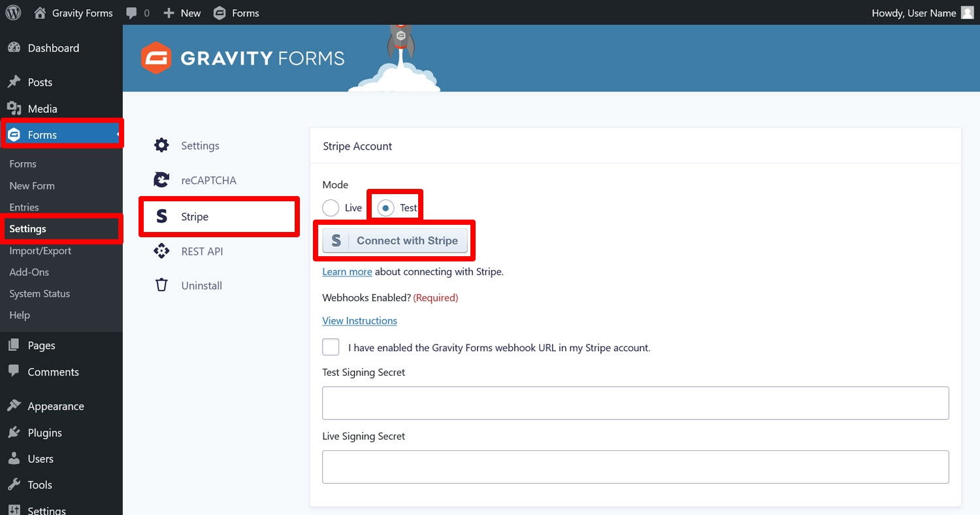This screenshot has width=980, height=515.
Task: Open Entries in sidebar
Action: [24, 207]
